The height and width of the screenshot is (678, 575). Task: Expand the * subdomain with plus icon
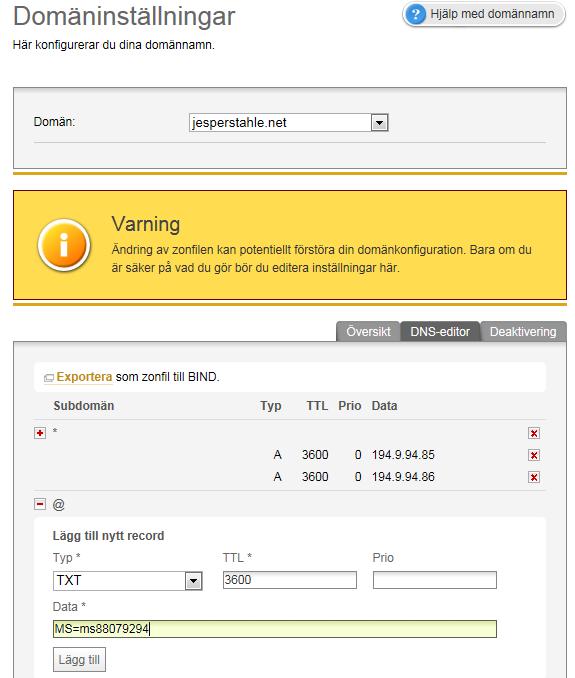(x=40, y=433)
